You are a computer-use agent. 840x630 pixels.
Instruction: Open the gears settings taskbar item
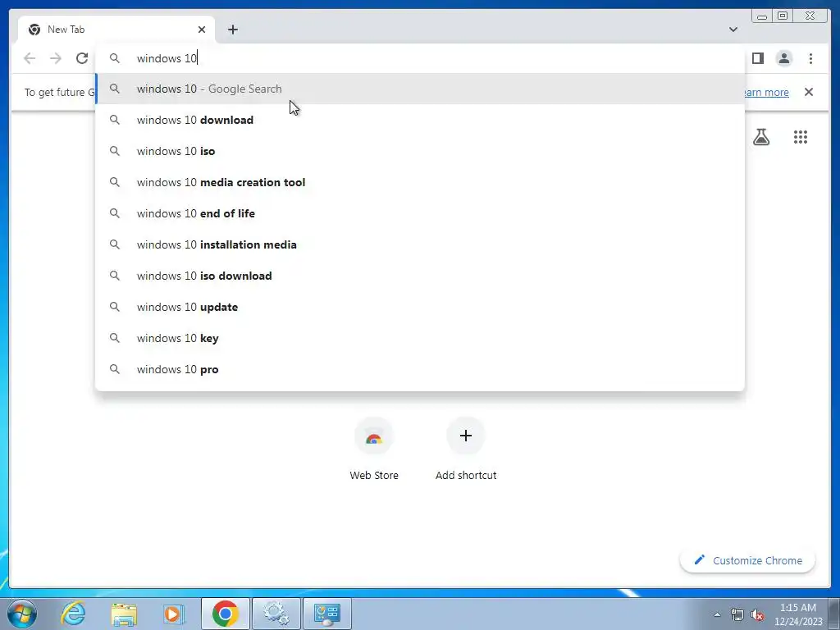(276, 614)
